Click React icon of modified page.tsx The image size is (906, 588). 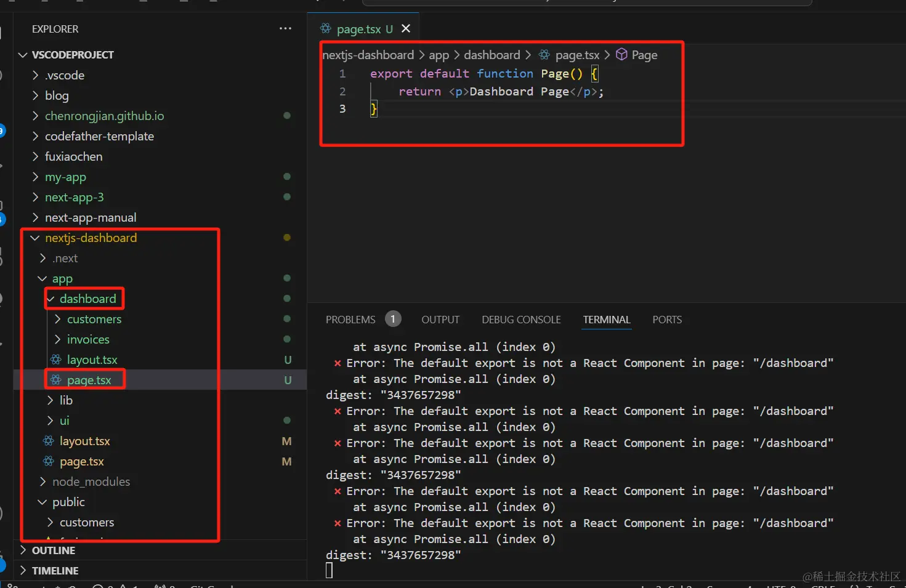tap(49, 461)
